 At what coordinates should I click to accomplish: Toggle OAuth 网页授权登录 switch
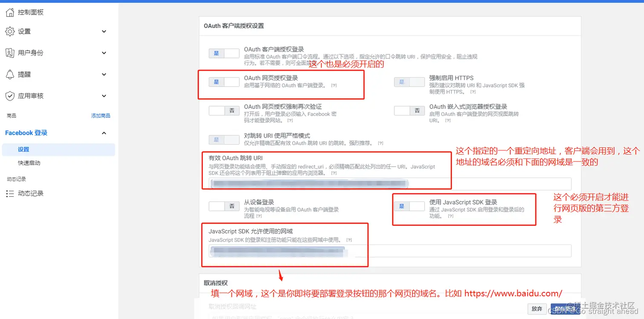(x=224, y=82)
